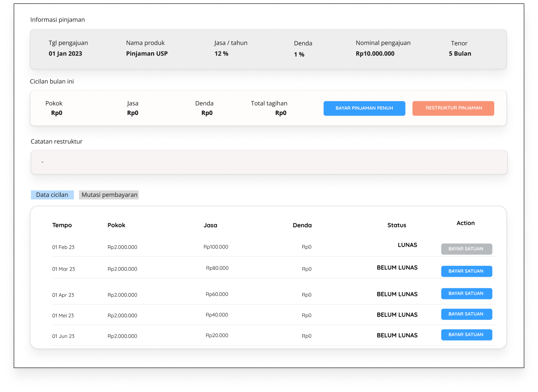The image size is (538, 392).
Task: Click BAYAR SATUAN for the 01 Jun 23 installment
Action: click(466, 335)
